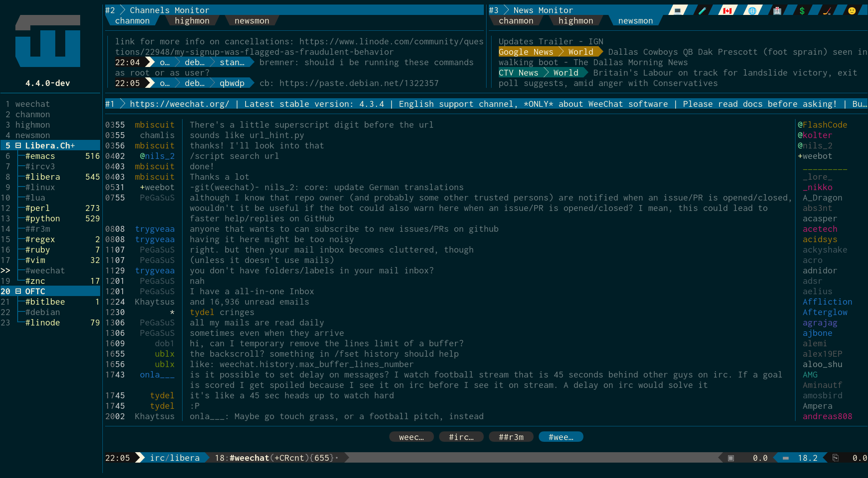Click the square icon in status bar
868x478 pixels.
[x=731, y=458]
